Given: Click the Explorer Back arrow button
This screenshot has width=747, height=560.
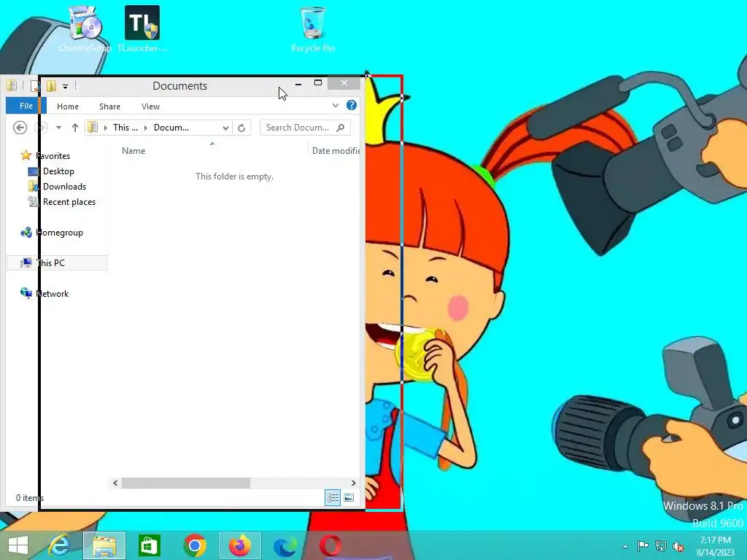Looking at the screenshot, I should coord(20,128).
